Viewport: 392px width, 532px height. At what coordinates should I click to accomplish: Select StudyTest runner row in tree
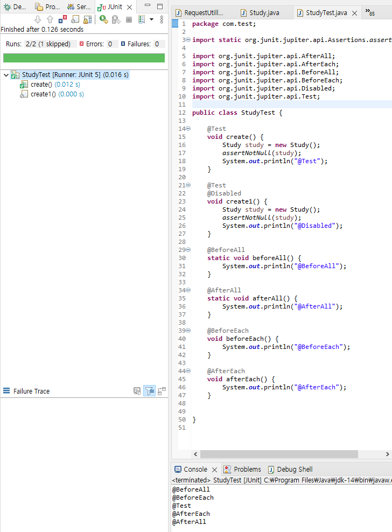70,75
